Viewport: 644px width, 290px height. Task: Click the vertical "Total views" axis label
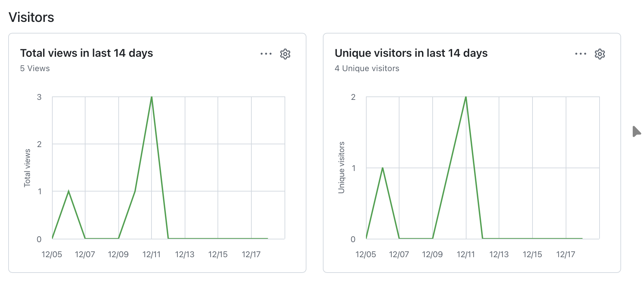[x=27, y=168]
